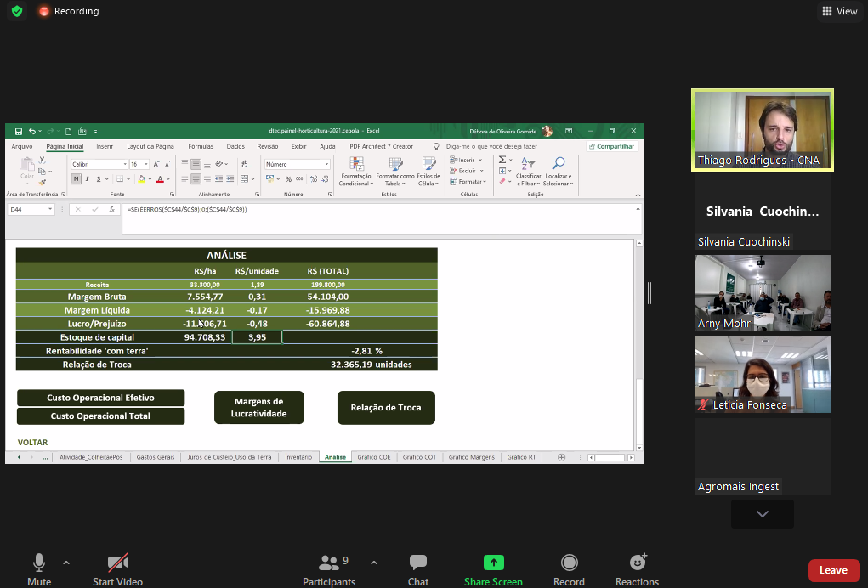Screen dimensions: 868x588
Task: Decrease font size with the smaller A icon
Action: coord(167,164)
